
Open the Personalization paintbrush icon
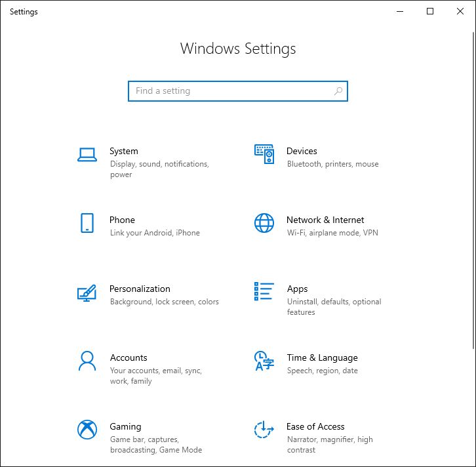(x=87, y=293)
